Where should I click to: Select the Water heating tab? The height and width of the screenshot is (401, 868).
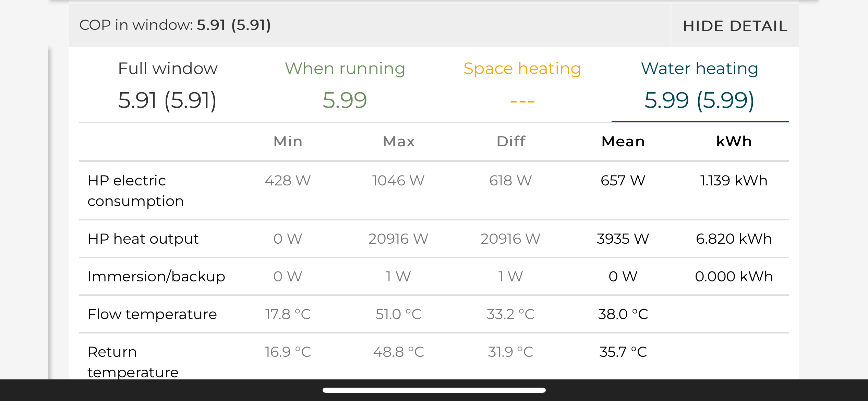700,85
